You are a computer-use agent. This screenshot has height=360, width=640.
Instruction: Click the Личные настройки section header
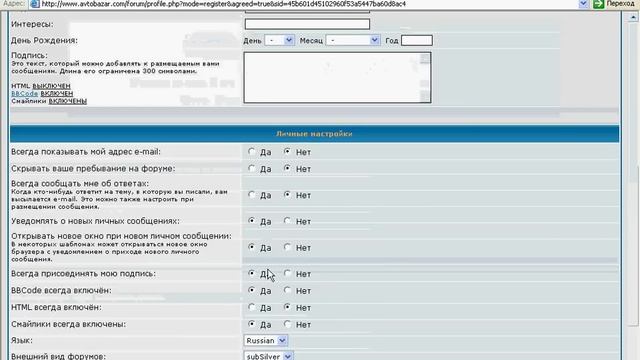(x=314, y=134)
